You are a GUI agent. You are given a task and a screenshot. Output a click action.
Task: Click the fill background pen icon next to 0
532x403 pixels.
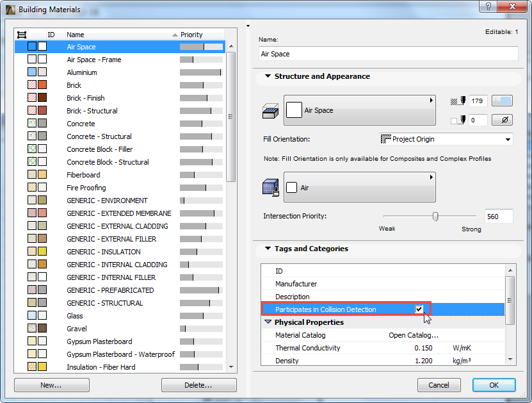point(458,120)
